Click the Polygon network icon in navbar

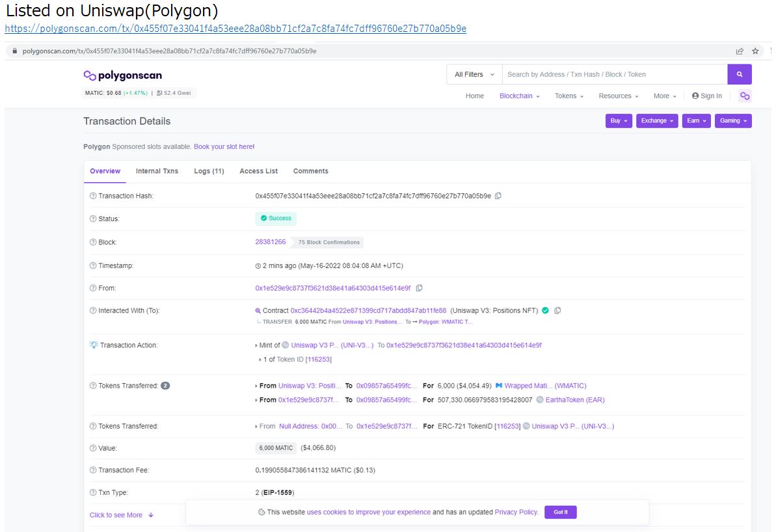[x=745, y=96]
